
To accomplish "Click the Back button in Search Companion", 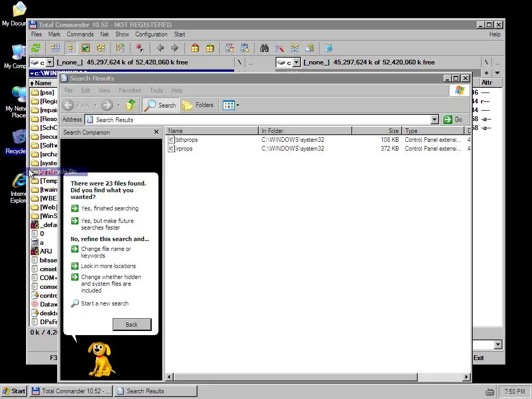I will tap(132, 325).
